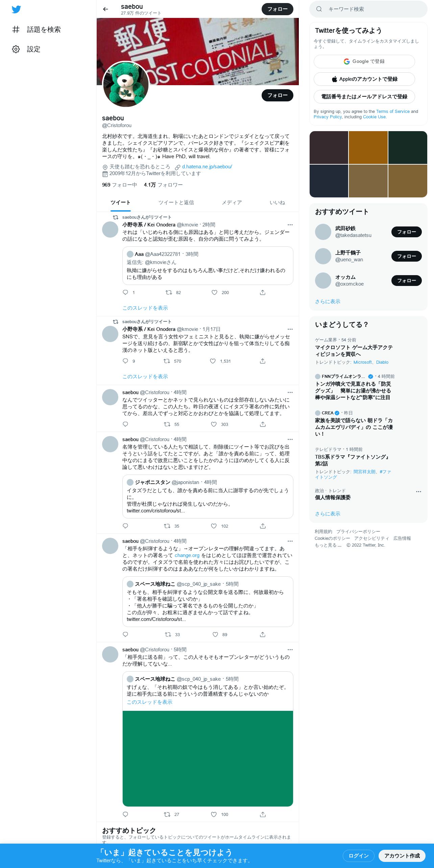Image resolution: width=434 pixels, height=868 pixels.
Task: Switch to ツイートと返信 tab
Action: tap(176, 202)
